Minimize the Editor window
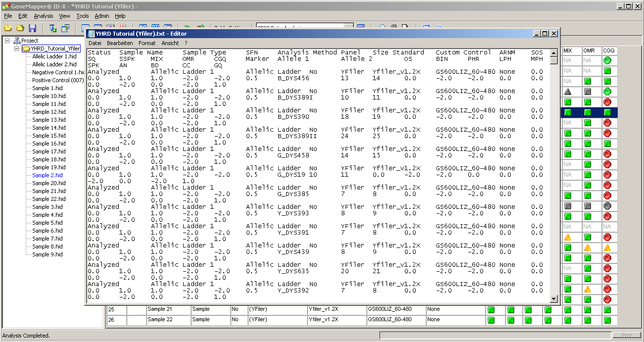 click(537, 34)
